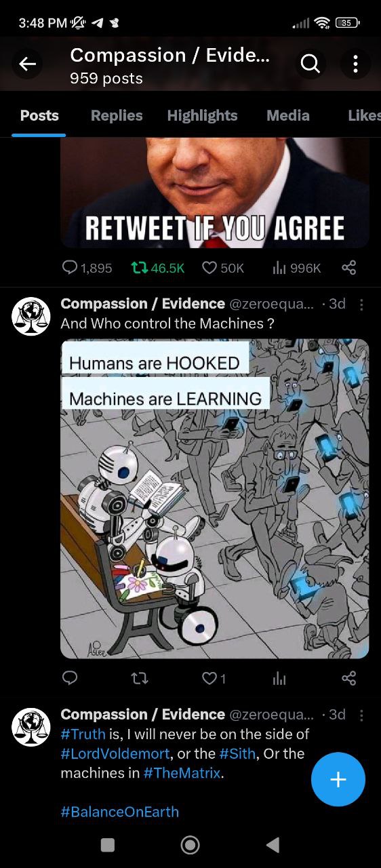Reply to the Machines are LEARNING post

(70, 677)
